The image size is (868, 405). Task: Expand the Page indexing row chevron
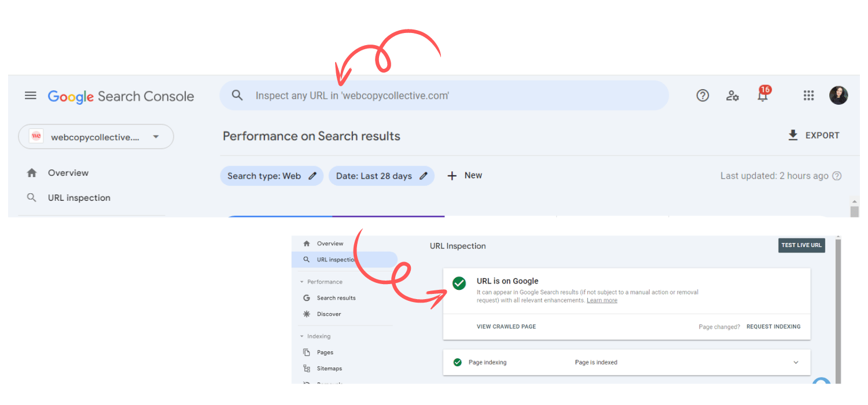[796, 363]
